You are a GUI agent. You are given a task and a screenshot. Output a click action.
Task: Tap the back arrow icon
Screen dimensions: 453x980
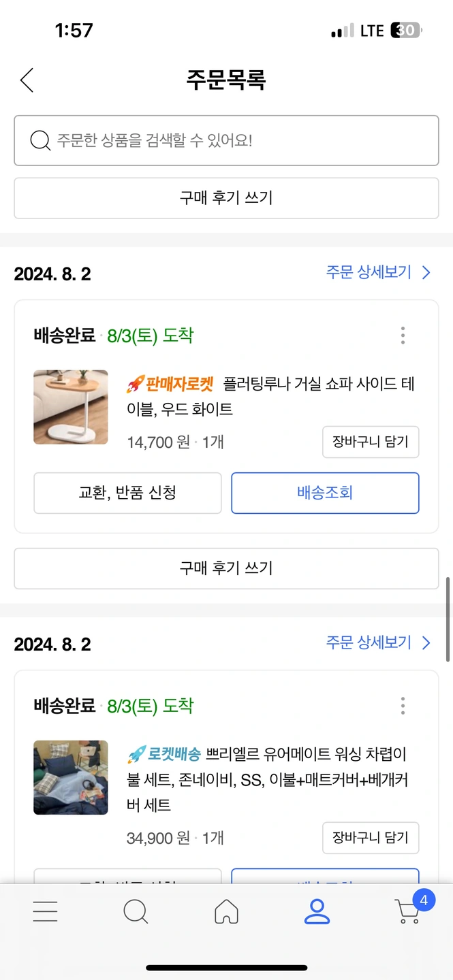tap(27, 80)
